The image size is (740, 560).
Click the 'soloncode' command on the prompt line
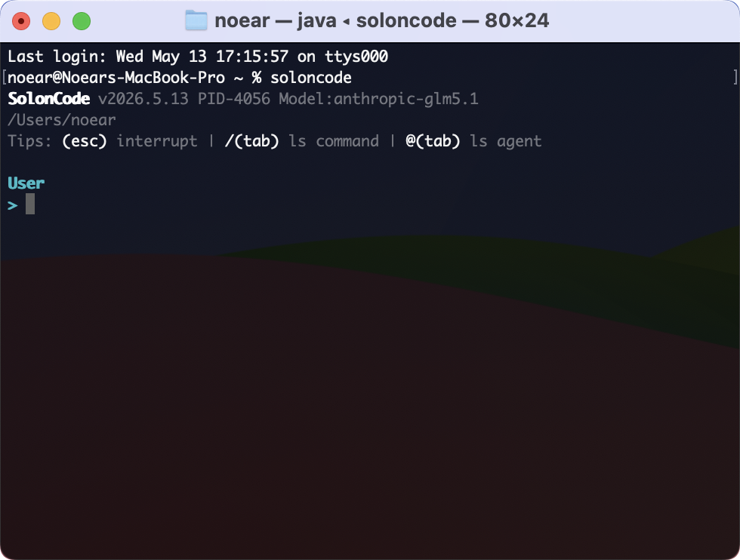311,78
